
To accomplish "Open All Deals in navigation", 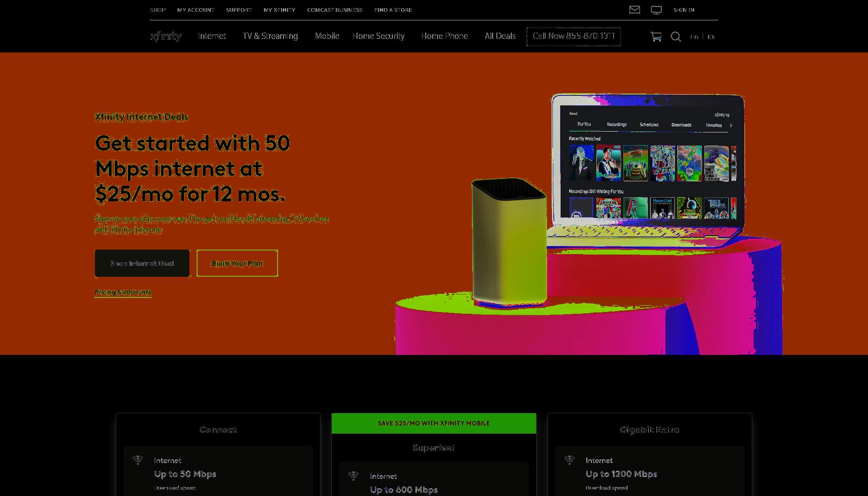I will coord(500,36).
